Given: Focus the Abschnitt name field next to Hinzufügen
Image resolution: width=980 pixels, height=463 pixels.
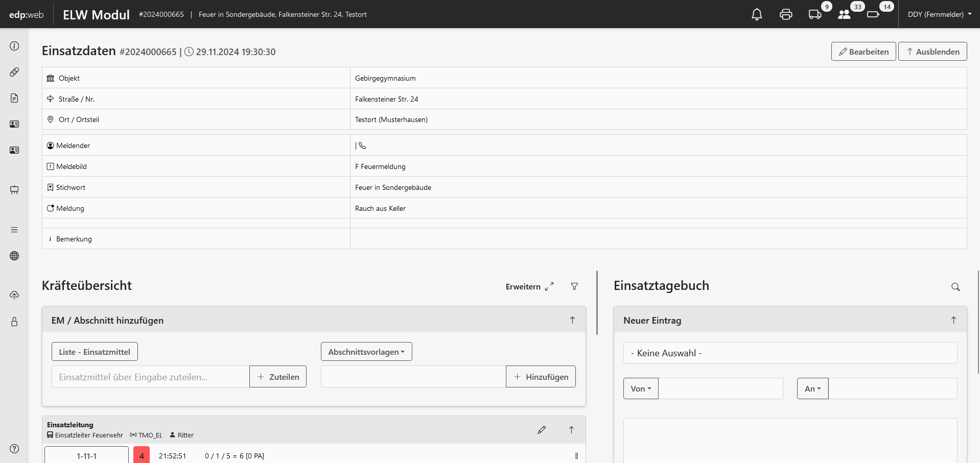Looking at the screenshot, I should point(413,377).
